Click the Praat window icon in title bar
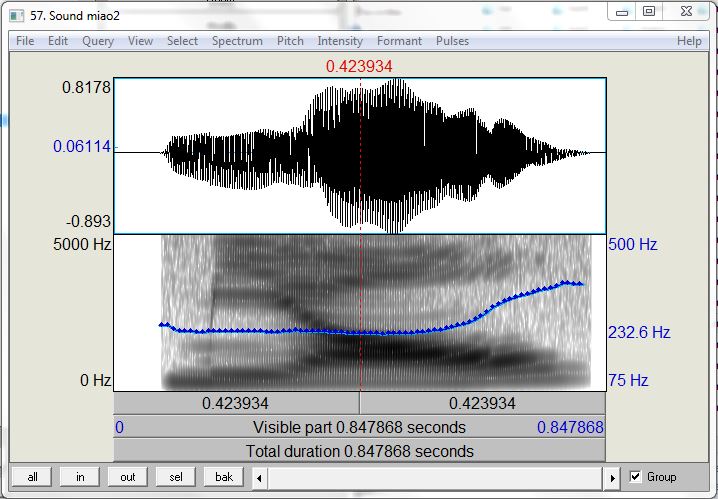This screenshot has width=718, height=499. (x=17, y=16)
